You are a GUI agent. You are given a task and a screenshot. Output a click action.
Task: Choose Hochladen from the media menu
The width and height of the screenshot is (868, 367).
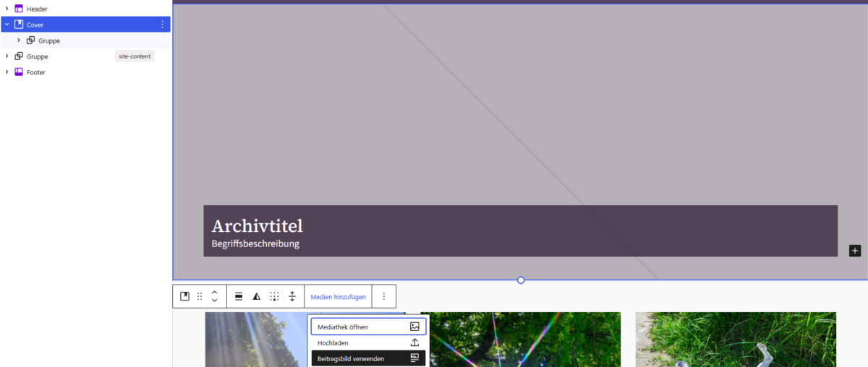369,342
